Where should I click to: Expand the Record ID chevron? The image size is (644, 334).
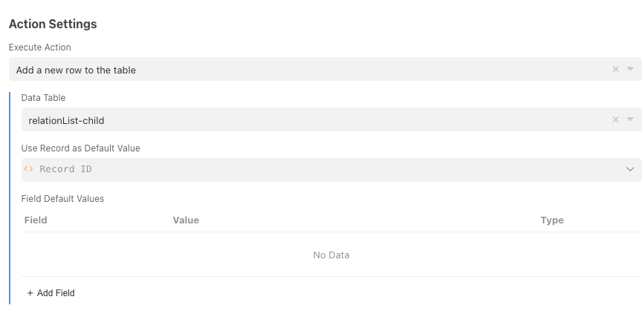coord(630,169)
